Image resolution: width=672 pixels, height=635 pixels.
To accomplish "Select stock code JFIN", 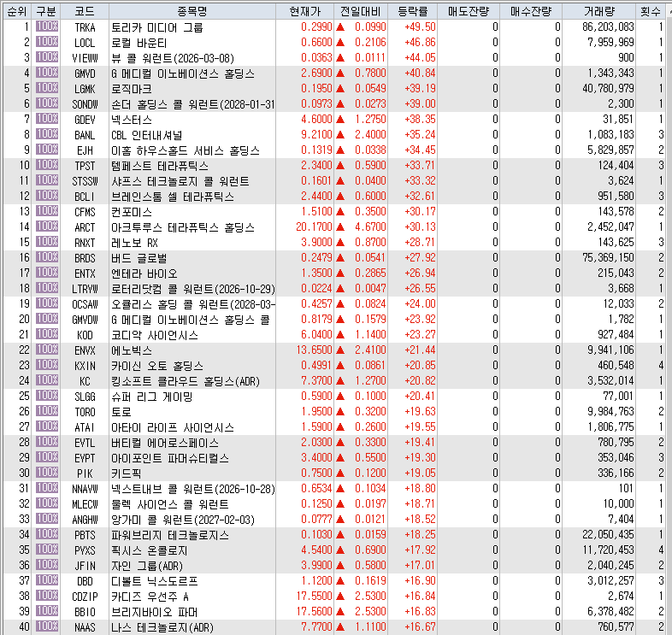I will tap(85, 566).
